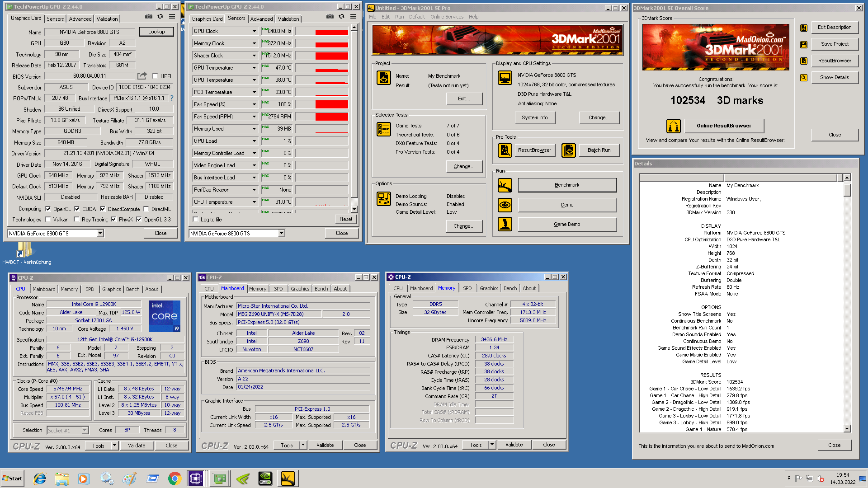Image resolution: width=868 pixels, height=488 pixels.
Task: Click the camera icon in GPU-Z Sensors window
Action: [x=330, y=17]
